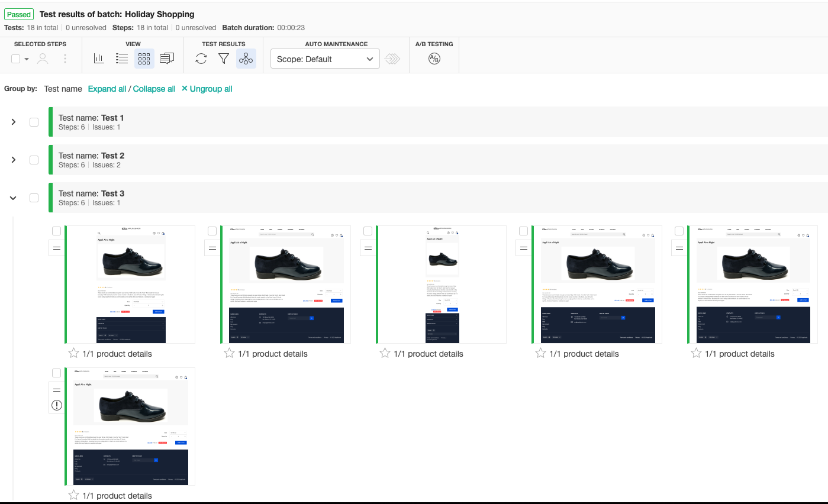Click Collapse all link
Screen dimensions: 828x504
154,89
